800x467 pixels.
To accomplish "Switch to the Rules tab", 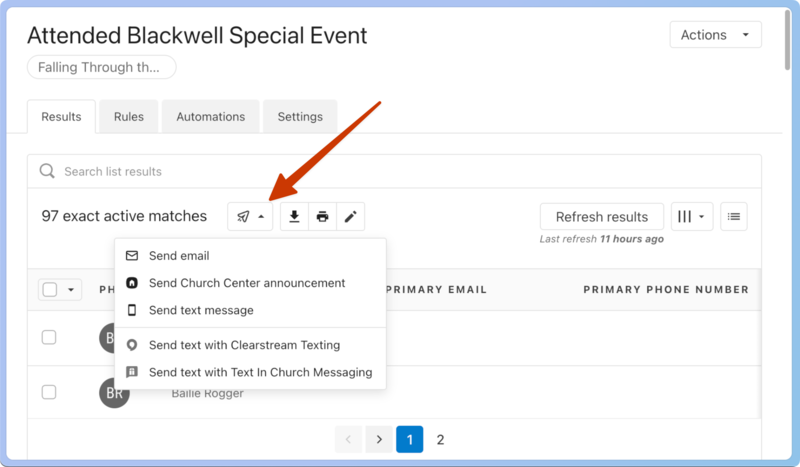I will pos(129,117).
